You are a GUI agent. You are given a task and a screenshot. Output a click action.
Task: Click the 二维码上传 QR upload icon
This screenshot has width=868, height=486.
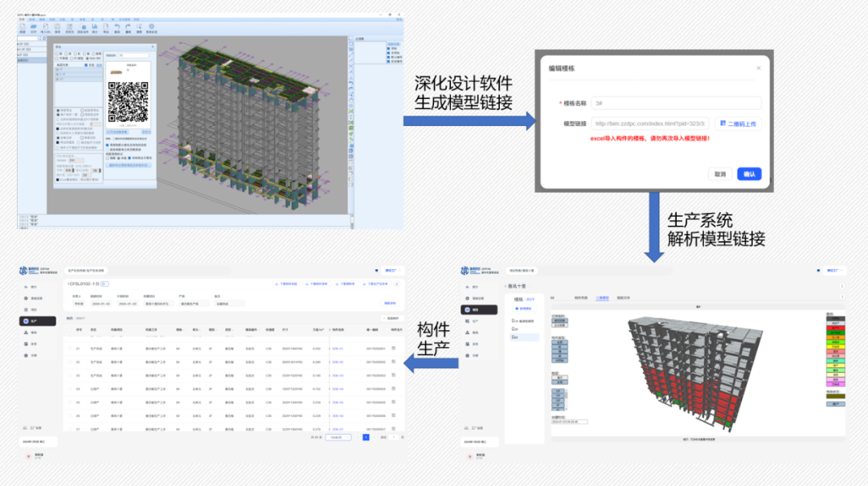[723, 124]
